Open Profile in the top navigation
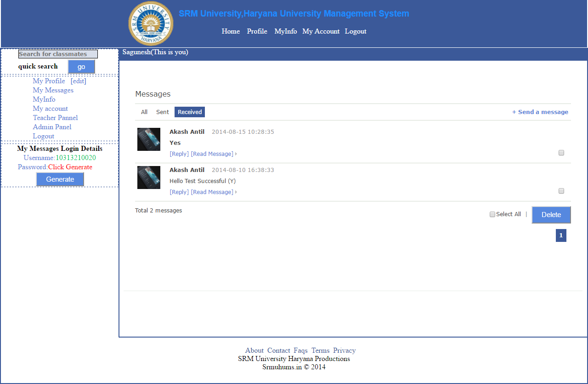 tap(257, 31)
